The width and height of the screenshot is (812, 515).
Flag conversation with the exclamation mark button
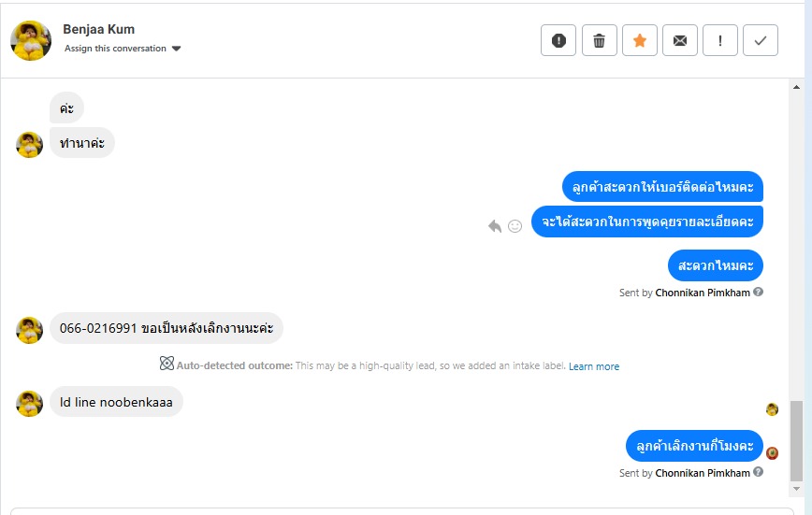[720, 40]
